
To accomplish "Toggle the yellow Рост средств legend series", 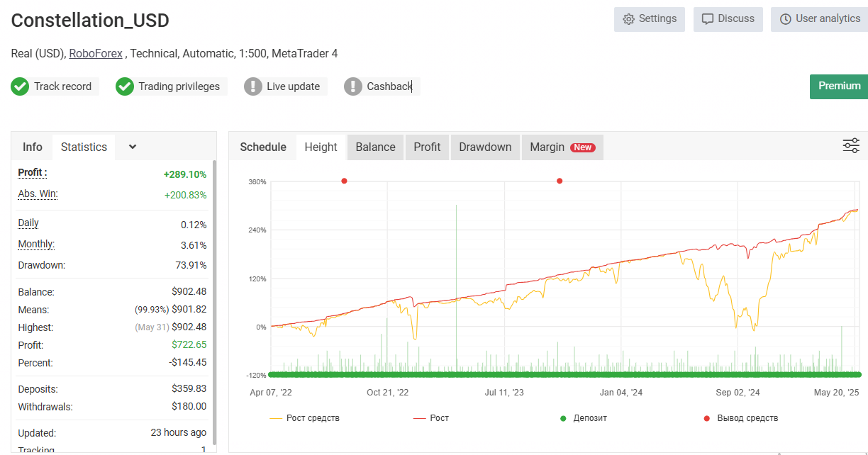I will [x=305, y=418].
